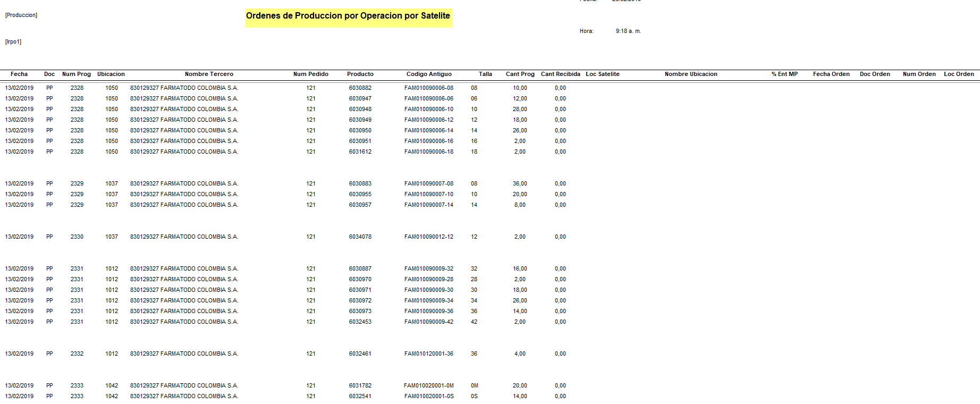This screenshot has width=980, height=404.
Task: Click the Hora: label
Action: point(586,31)
